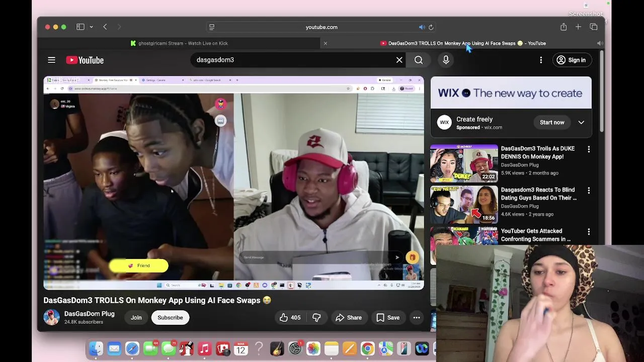Open DasGasDom Plug channel name link
Screen dimensions: 644x362
click(x=90, y=314)
